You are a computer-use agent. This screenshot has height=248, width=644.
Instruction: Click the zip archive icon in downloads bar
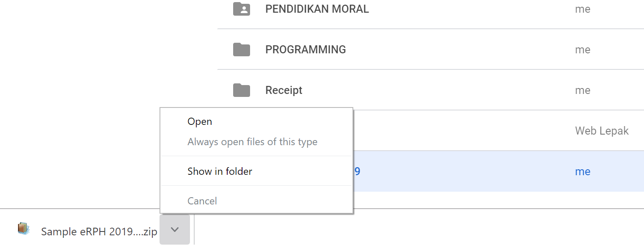(24, 229)
